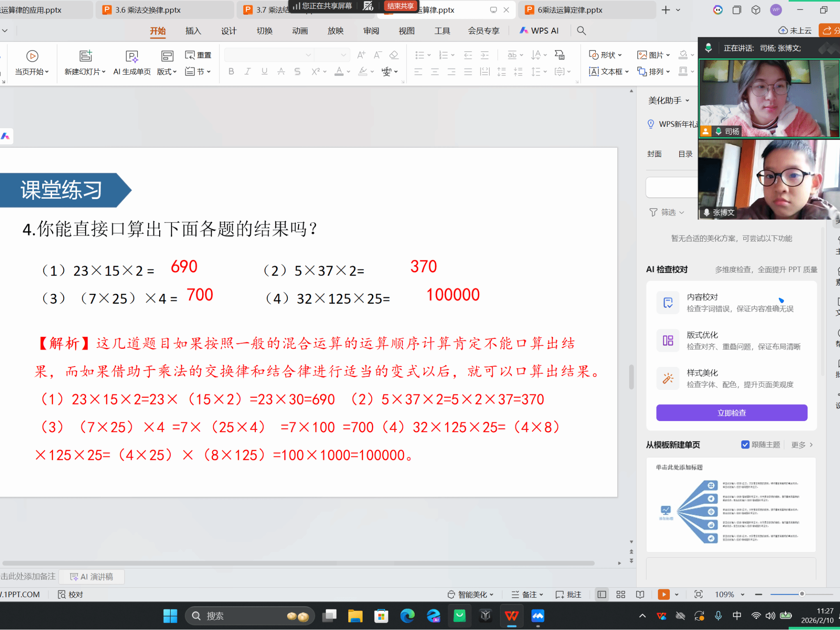Open the Design (设计) ribbon tab

point(229,31)
